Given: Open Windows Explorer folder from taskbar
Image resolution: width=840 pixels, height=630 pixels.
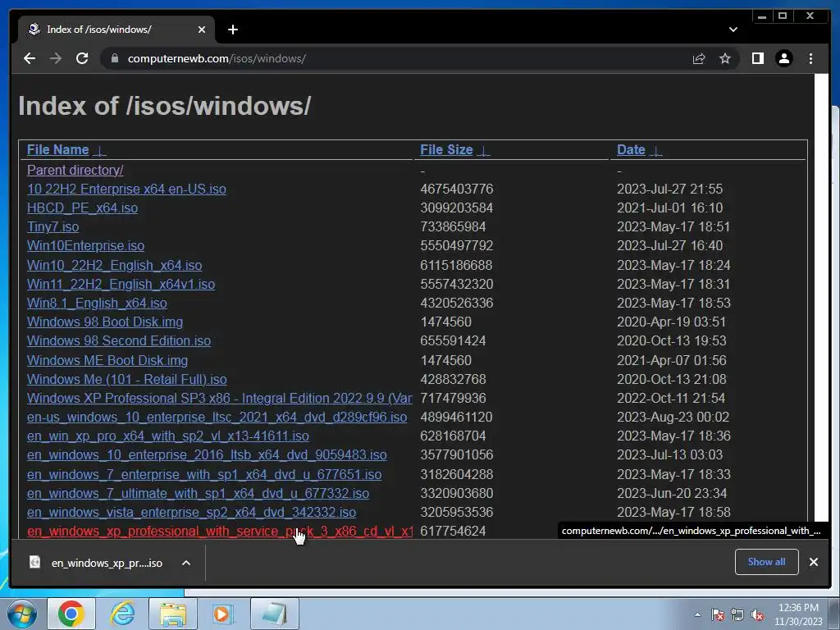Looking at the screenshot, I should click(x=172, y=614).
